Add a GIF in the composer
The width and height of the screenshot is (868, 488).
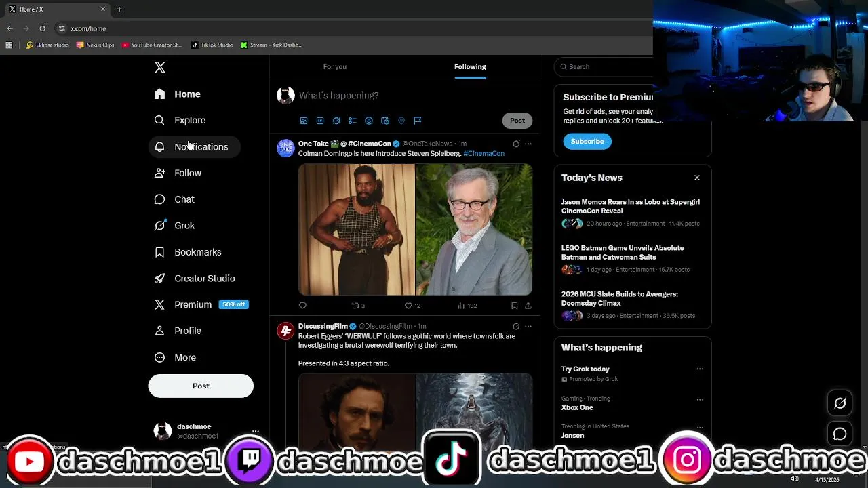(320, 121)
